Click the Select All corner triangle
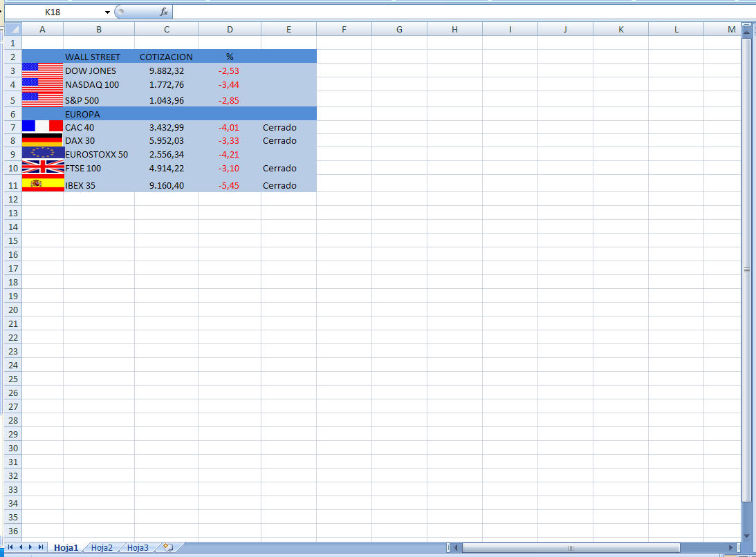The width and height of the screenshot is (756, 557). tap(13, 29)
